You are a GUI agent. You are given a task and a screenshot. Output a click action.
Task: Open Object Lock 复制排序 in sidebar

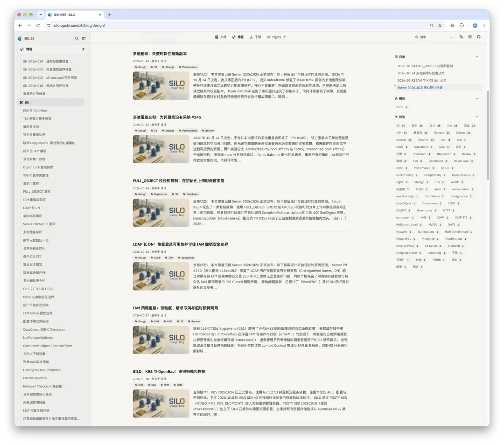point(38,167)
